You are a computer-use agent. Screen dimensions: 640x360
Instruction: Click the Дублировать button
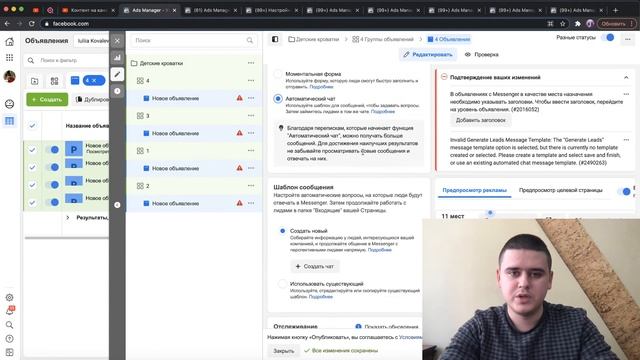coord(92,99)
